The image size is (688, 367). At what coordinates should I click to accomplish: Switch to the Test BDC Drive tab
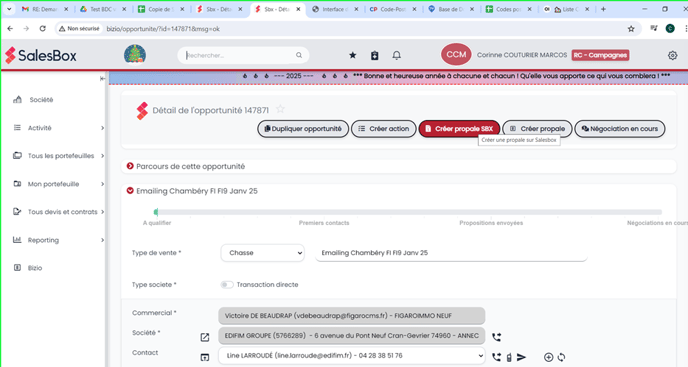(103, 9)
